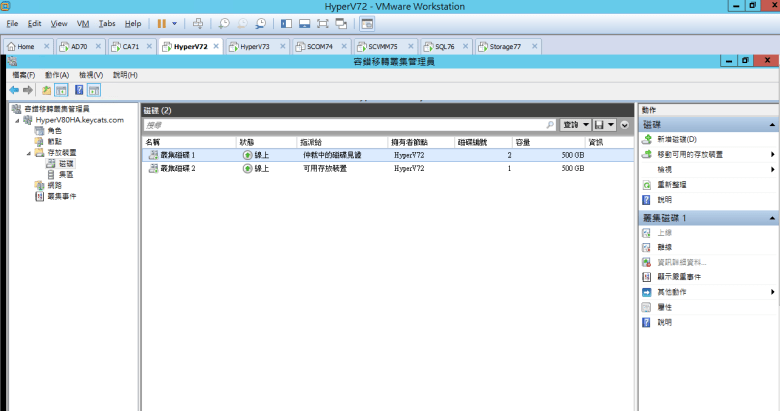
Task: Click the up one level folder icon
Action: [x=46, y=90]
